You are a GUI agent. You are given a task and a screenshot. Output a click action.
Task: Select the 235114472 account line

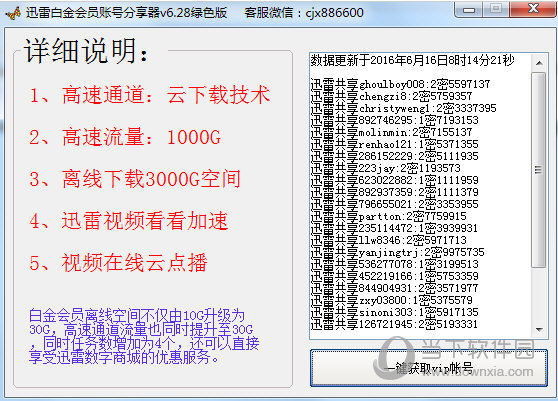[394, 228]
